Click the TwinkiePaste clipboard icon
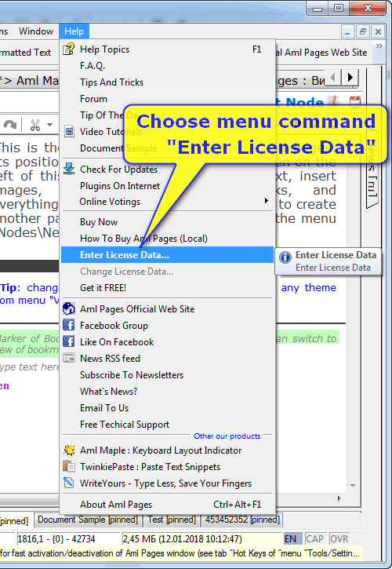This screenshot has width=392, height=569. [69, 466]
